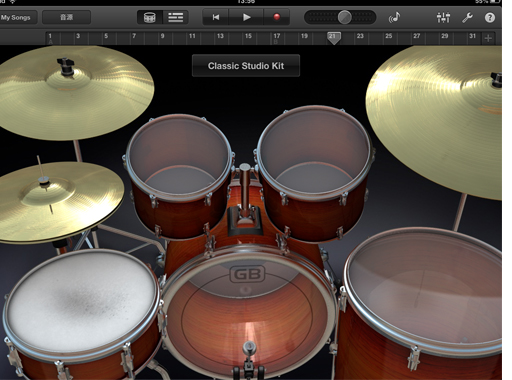Add a song section with plus button
This screenshot has height=380, width=512.
488,38
